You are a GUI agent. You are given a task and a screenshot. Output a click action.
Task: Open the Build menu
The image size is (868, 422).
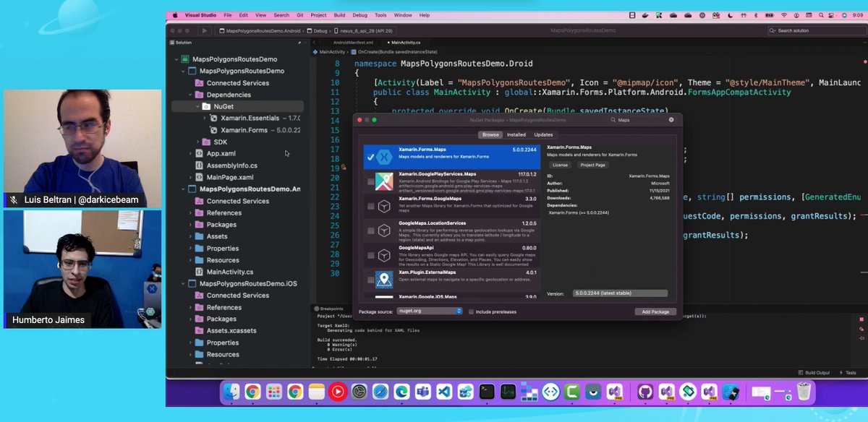coord(339,15)
